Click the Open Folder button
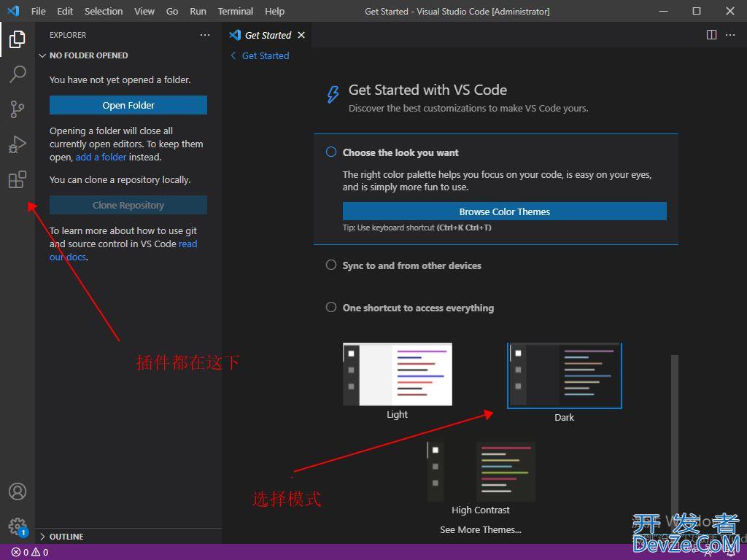Viewport: 747px width, 560px height. 128,105
